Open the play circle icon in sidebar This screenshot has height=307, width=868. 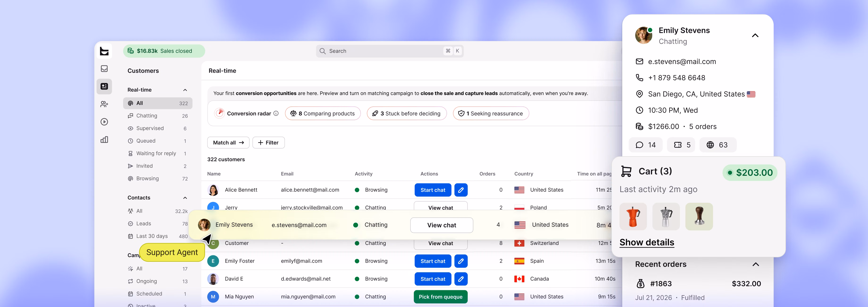pos(104,122)
